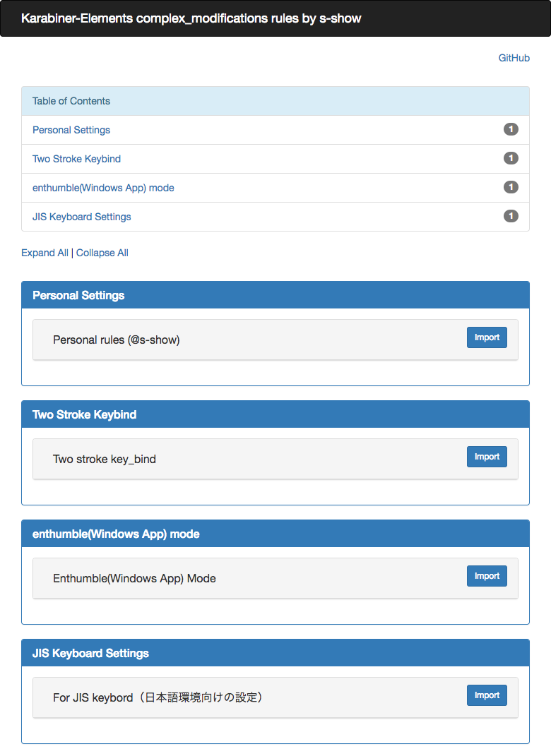
Task: Click the enthumble mode count badge
Action: [x=511, y=187]
